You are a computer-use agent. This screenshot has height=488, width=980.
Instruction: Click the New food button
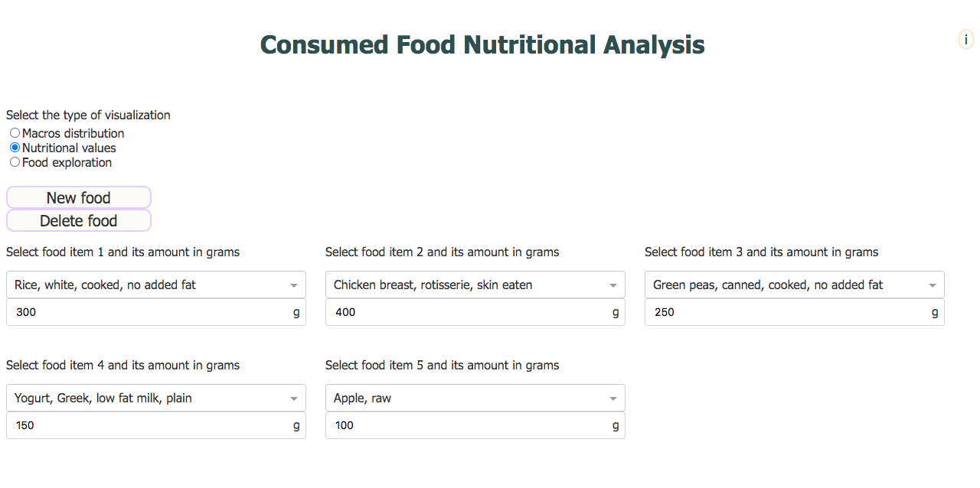79,197
